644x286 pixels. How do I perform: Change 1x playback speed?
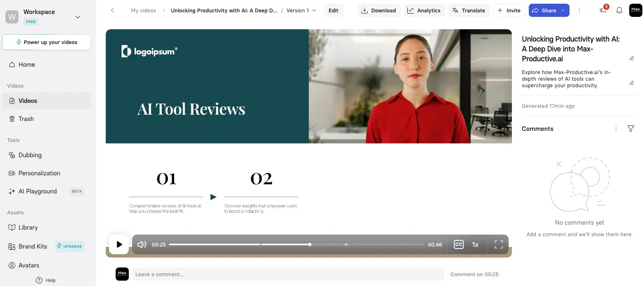click(475, 244)
